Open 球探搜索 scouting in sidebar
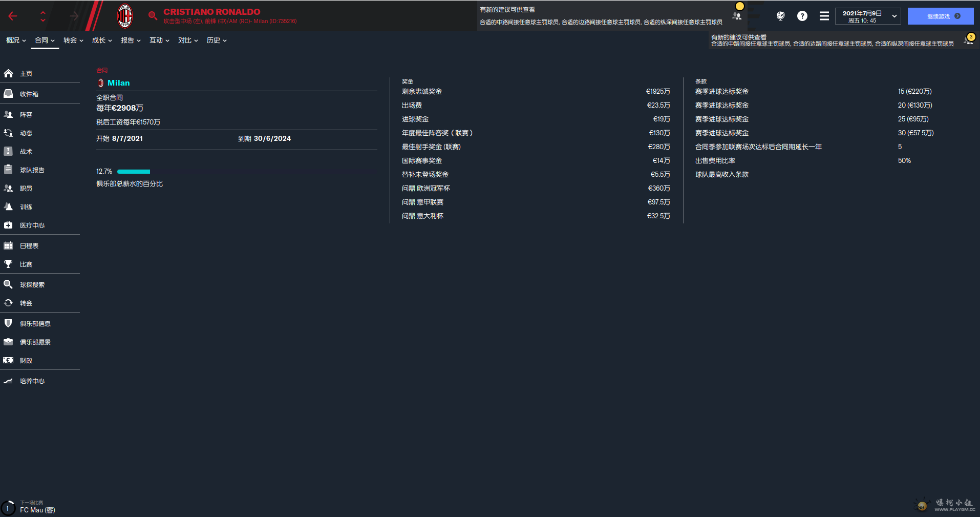Viewport: 980px width, 517px height. (x=40, y=285)
